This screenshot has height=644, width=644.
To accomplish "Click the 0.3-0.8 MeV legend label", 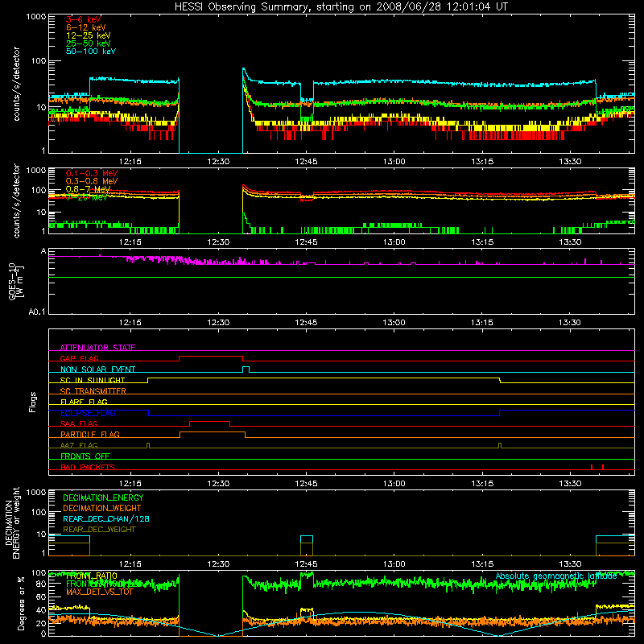I will pyautogui.click(x=92, y=181).
